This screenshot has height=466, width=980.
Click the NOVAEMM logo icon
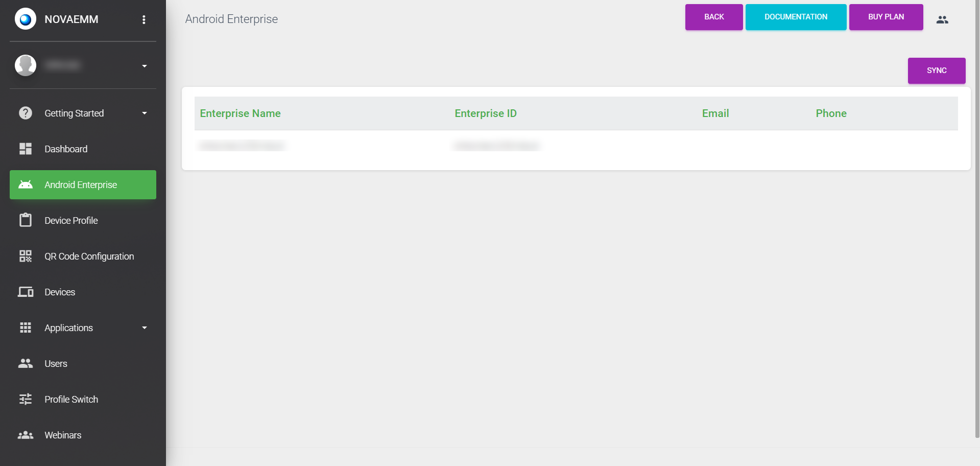pos(26,19)
